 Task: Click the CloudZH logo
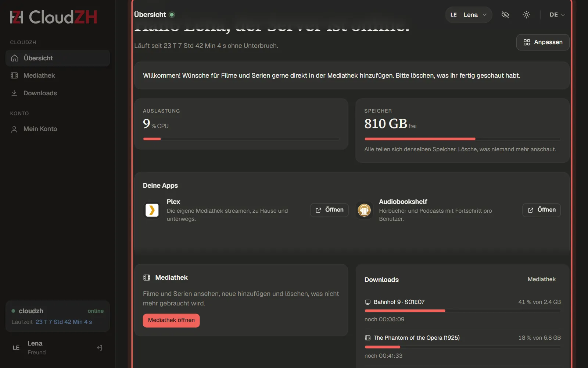tap(54, 17)
